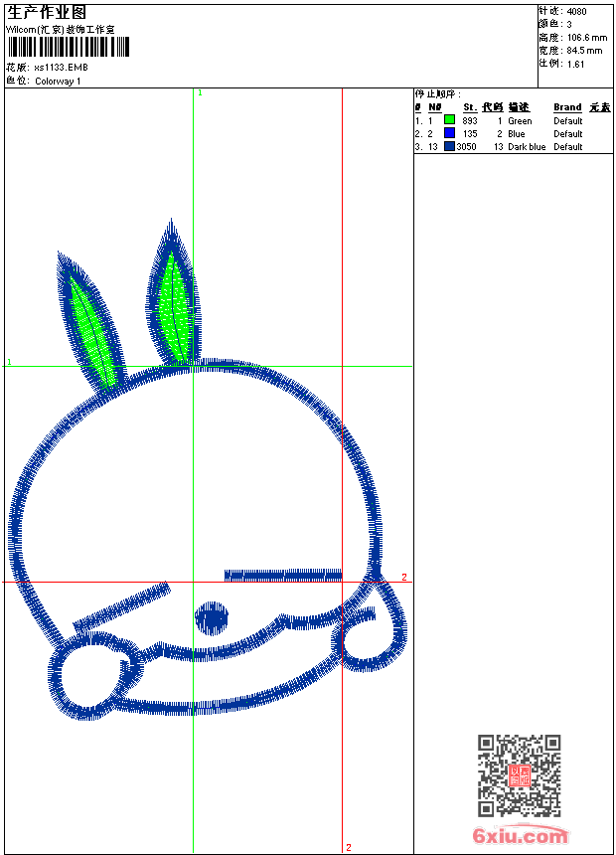The image size is (616, 855).
Task: Click 'Default' brand in the Blue row
Action: click(x=567, y=134)
